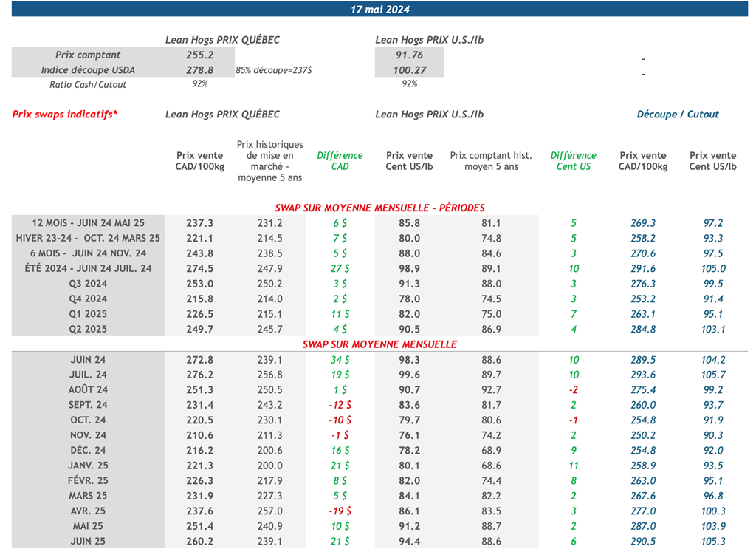Select the 34 $ difference for JUIN 24
Screen dimensions: 756x549
340,360
